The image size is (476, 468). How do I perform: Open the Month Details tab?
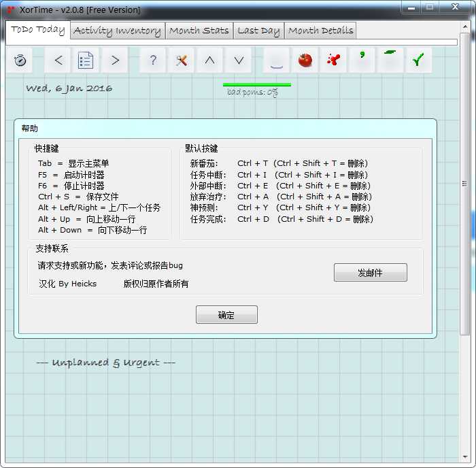320,31
